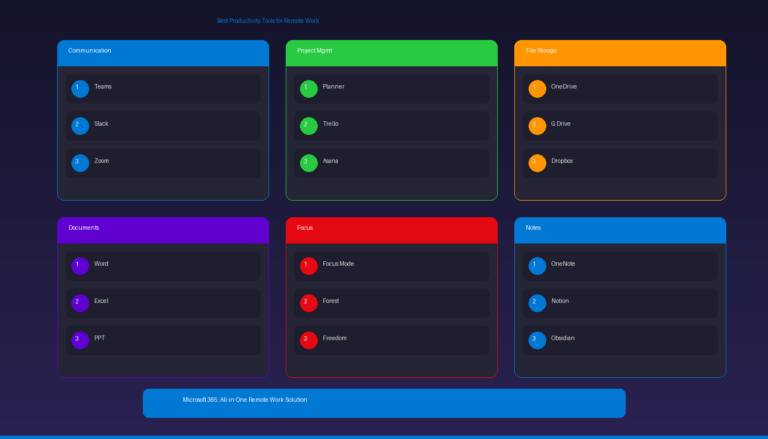This screenshot has height=439, width=768.
Task: Click the green 2 badge beside Trello
Action: [x=309, y=126]
